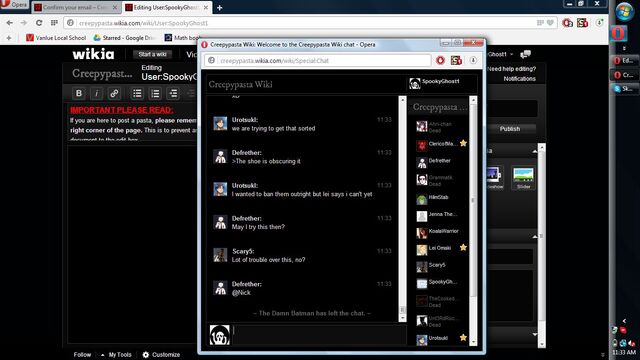Open the red adblock extension in main toolbar
The width and height of the screenshot is (640, 360).
pyautogui.click(x=567, y=23)
